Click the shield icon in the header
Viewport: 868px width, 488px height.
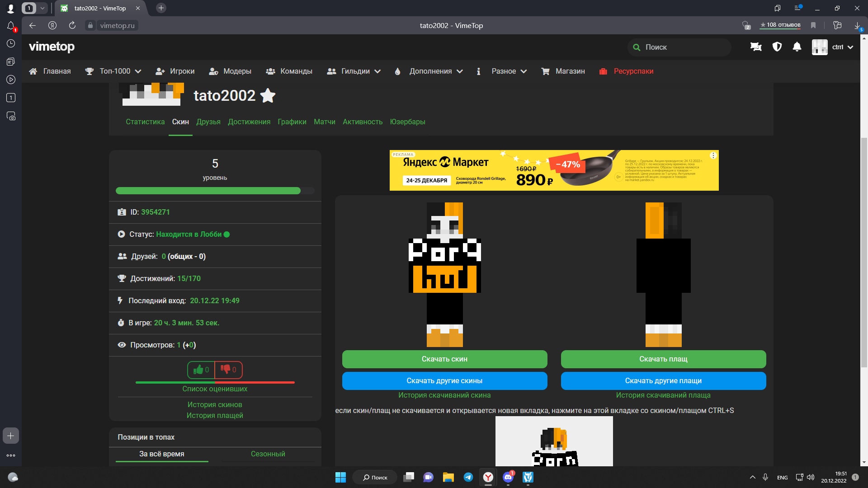[x=777, y=47]
